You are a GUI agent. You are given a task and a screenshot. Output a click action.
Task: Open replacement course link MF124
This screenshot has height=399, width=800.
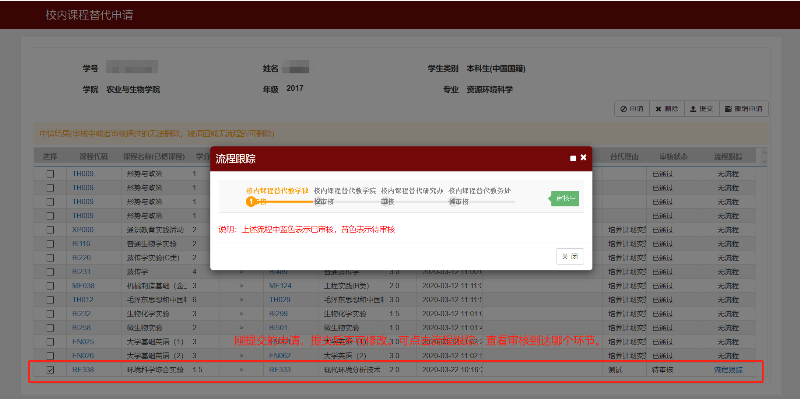click(280, 286)
